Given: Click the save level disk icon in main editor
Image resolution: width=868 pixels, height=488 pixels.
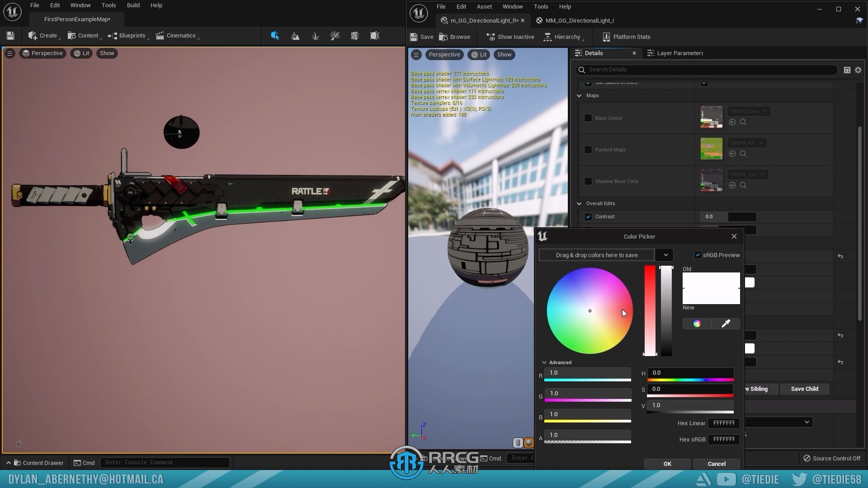Looking at the screenshot, I should (10, 36).
